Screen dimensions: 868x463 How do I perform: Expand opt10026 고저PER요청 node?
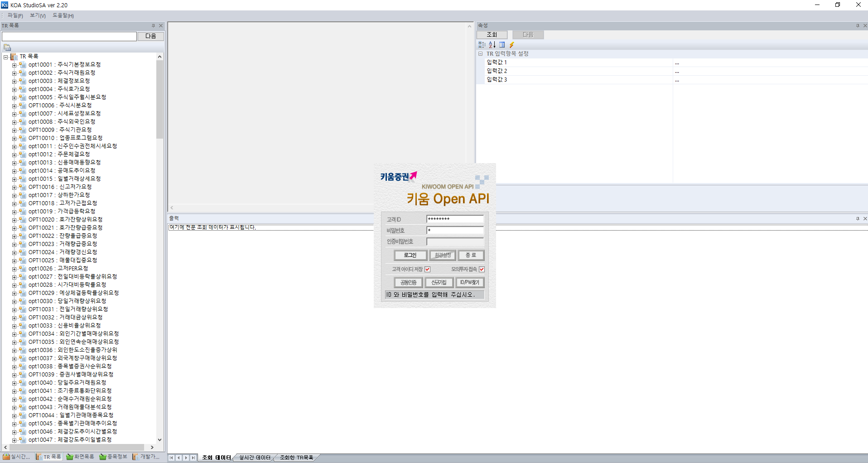(14, 269)
